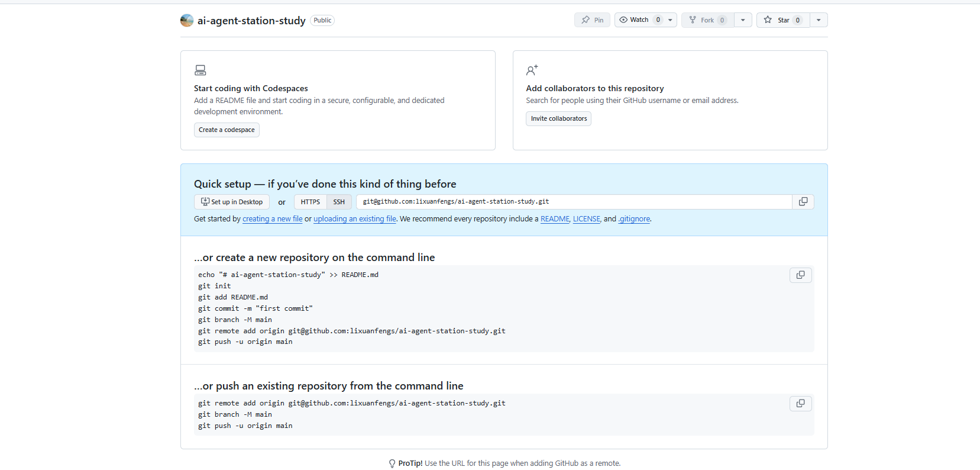Open the creating a new file link
Image resolution: width=980 pixels, height=470 pixels.
272,219
